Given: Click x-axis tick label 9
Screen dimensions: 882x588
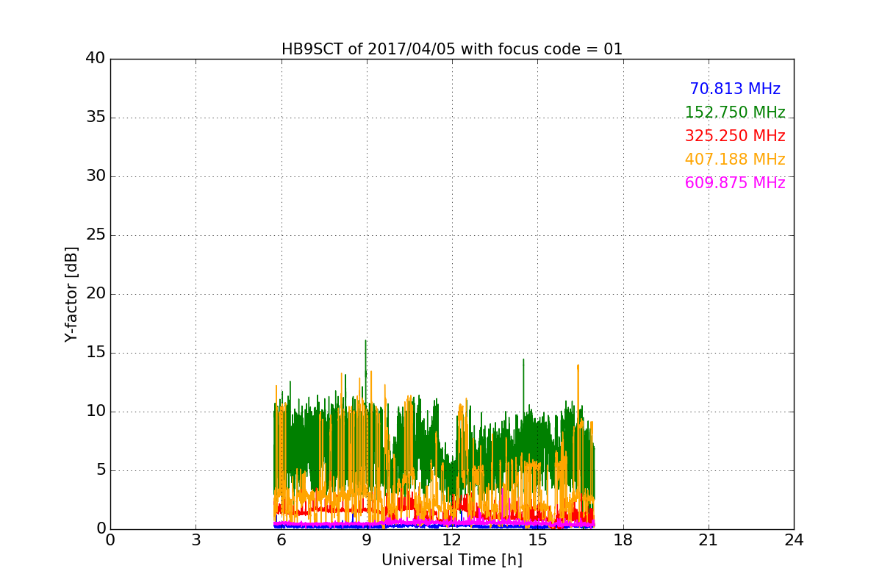Looking at the screenshot, I should tap(367, 540).
